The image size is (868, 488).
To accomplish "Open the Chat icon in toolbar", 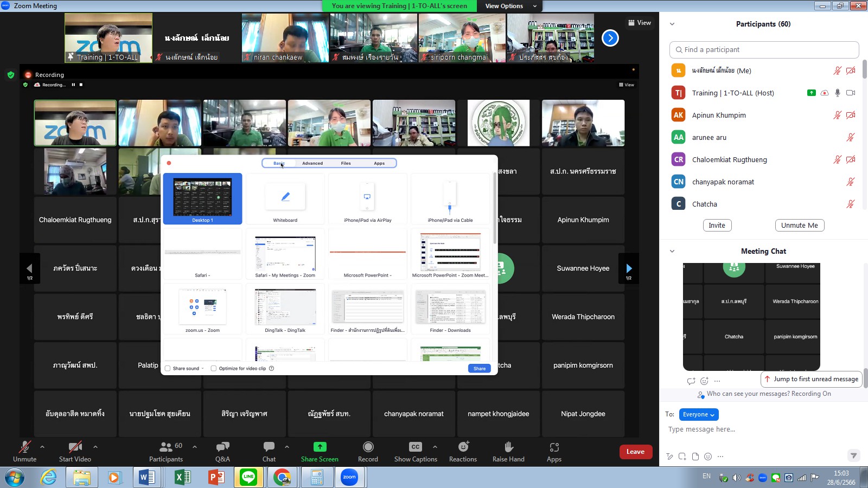I will coord(269,447).
